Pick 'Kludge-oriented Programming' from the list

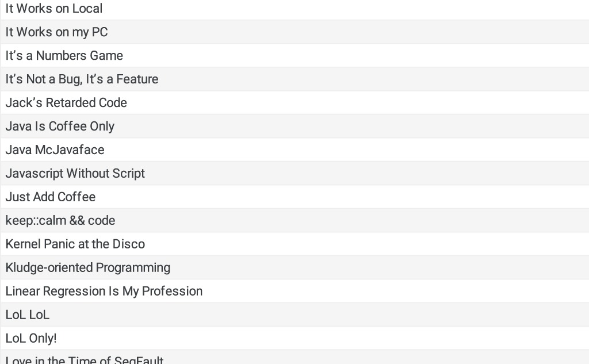(x=295, y=267)
